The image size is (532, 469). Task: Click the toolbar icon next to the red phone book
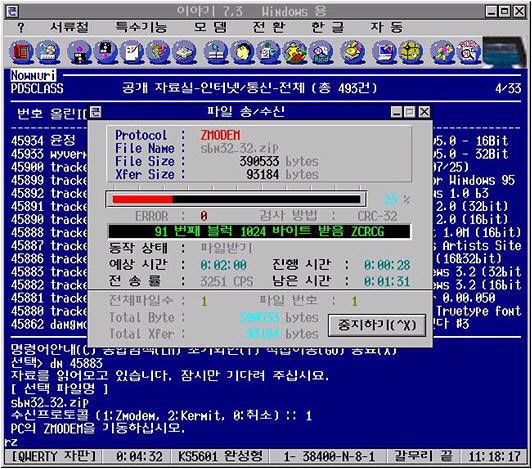[48, 52]
